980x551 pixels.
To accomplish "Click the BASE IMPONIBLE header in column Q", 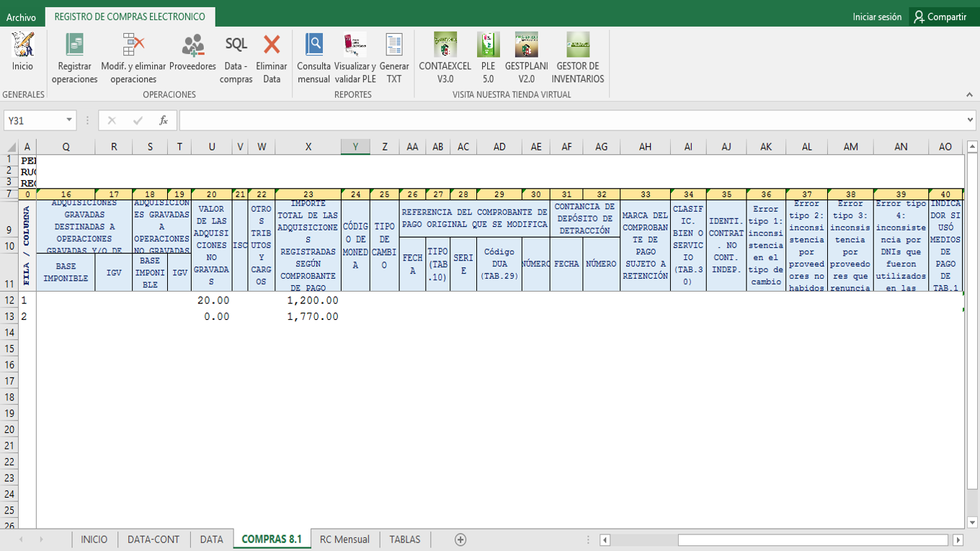I will 66,272.
